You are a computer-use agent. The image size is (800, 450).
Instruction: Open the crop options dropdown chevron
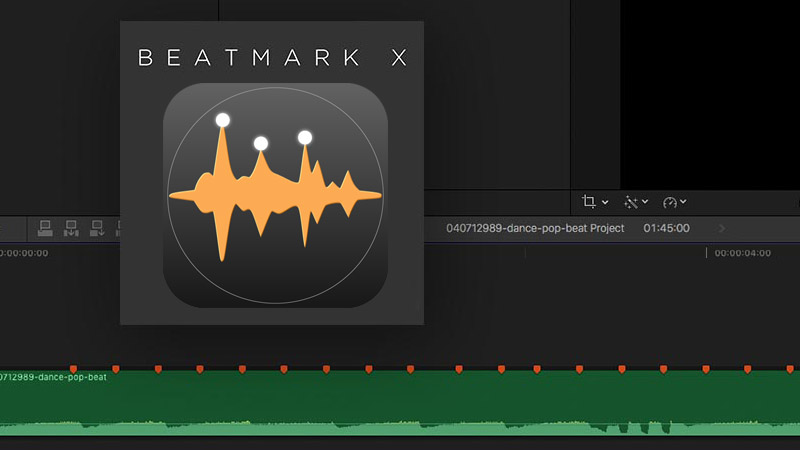pos(605,203)
